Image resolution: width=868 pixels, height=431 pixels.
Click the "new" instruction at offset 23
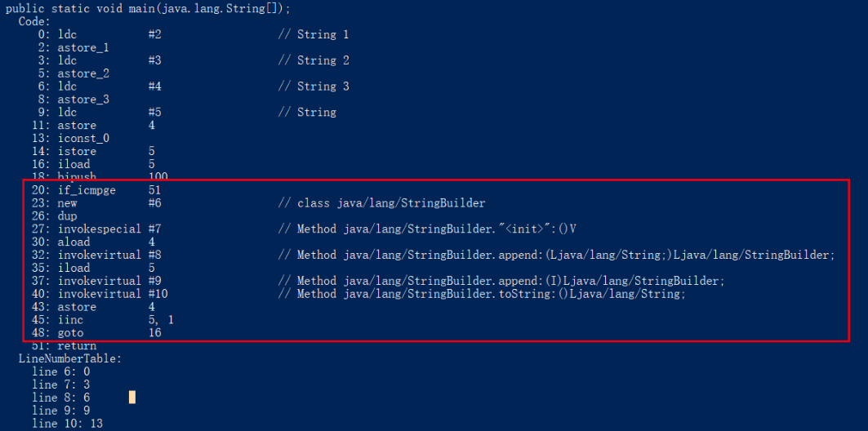pos(67,203)
